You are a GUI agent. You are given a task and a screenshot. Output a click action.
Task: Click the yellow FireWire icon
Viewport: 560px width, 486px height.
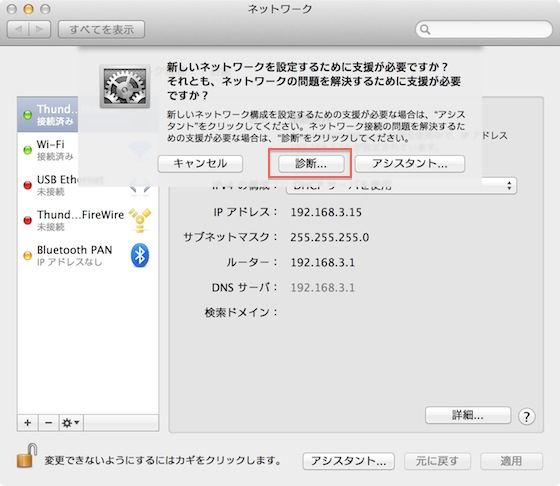coord(140,220)
